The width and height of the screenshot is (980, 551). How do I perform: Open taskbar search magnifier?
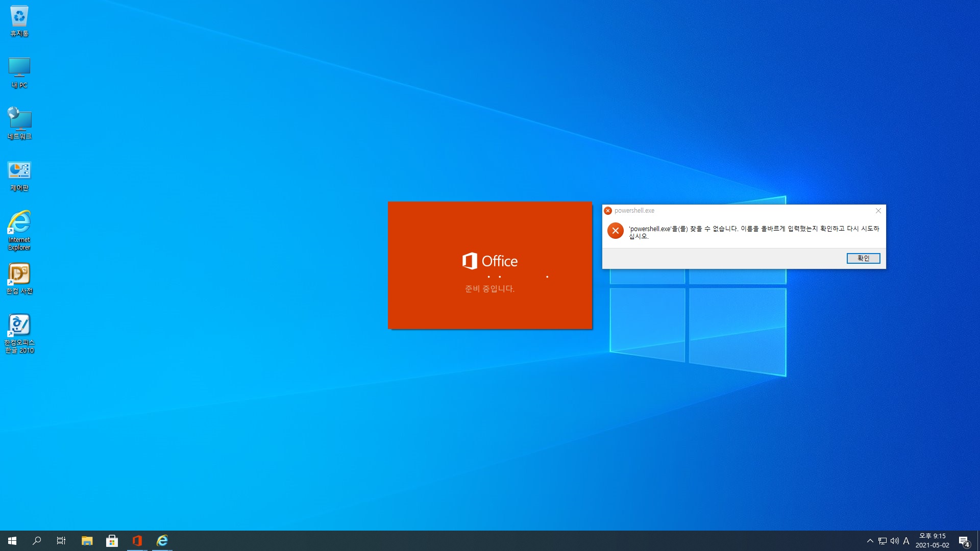(37, 541)
